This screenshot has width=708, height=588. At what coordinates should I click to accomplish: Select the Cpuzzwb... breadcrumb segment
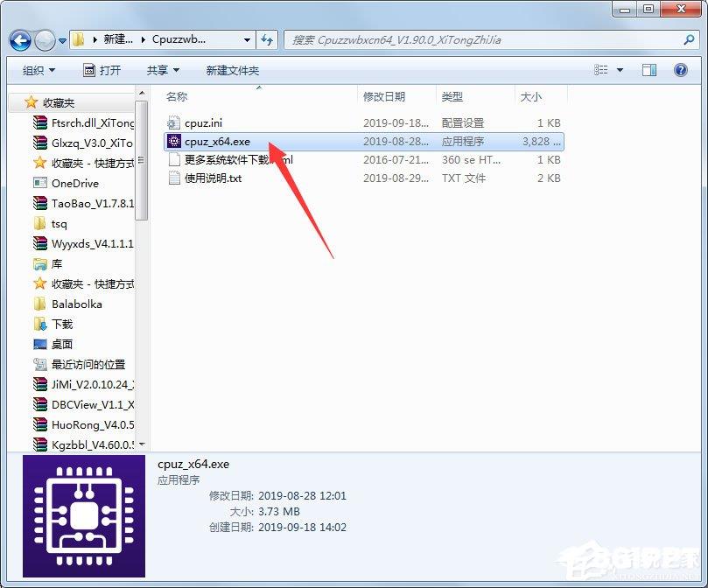tap(179, 39)
